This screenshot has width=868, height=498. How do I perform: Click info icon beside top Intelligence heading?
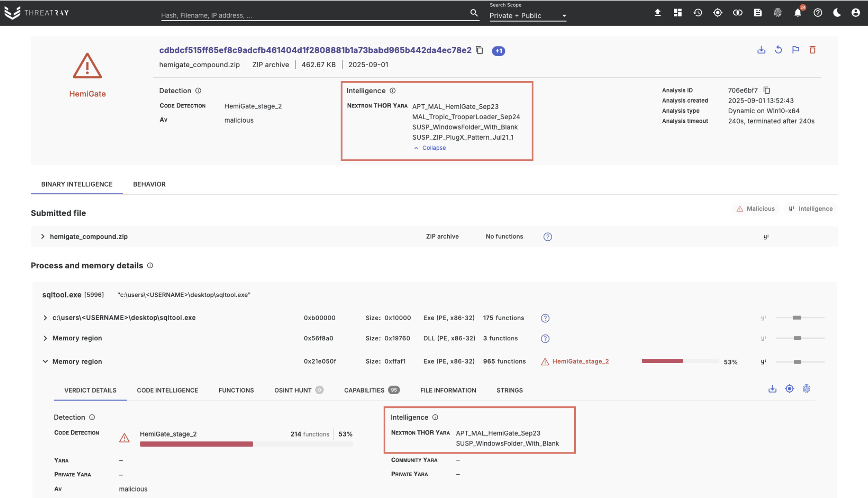(393, 90)
